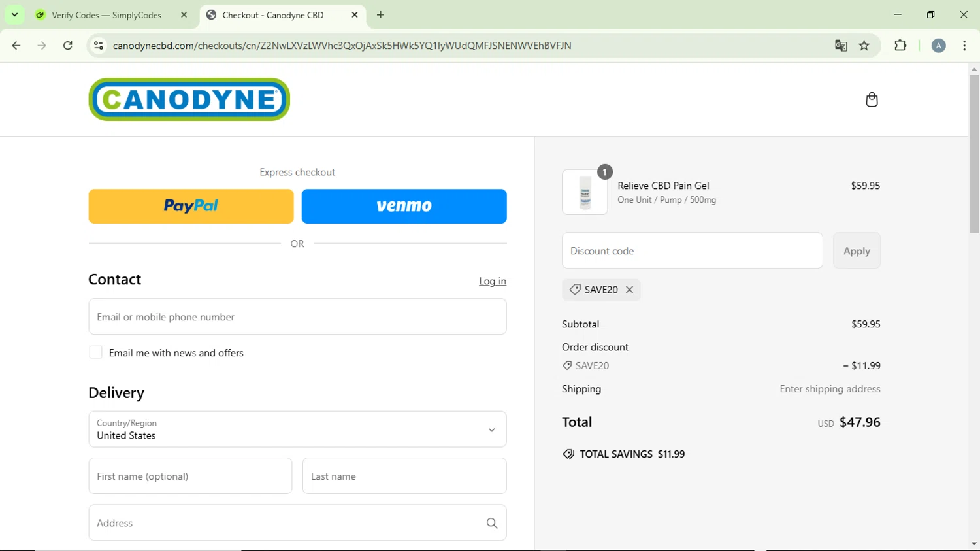Focus the Email or mobile phone number field

pos(297,316)
